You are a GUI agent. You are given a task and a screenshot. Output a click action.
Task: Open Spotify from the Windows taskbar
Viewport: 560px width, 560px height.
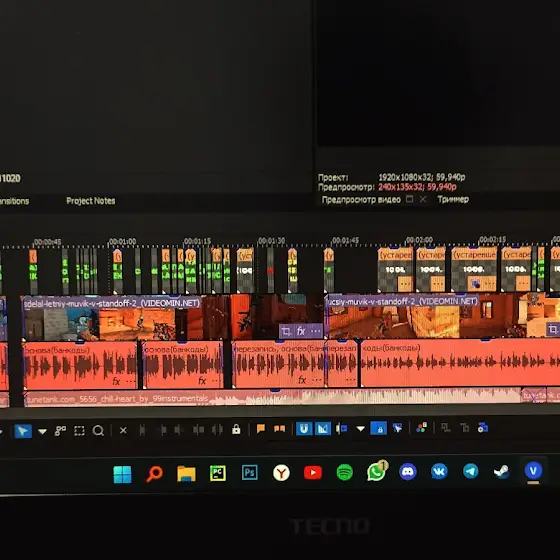pyautogui.click(x=345, y=472)
